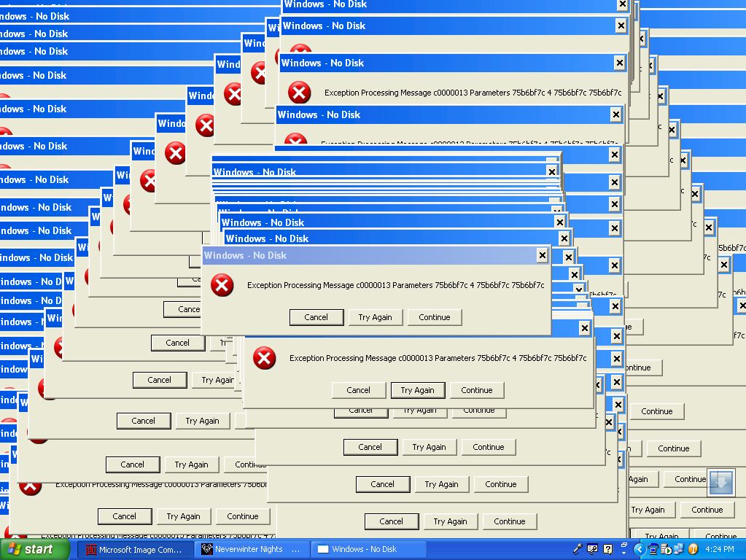Expand hidden tray icons with the chevron
The width and height of the screenshot is (746, 560).
coord(640,550)
